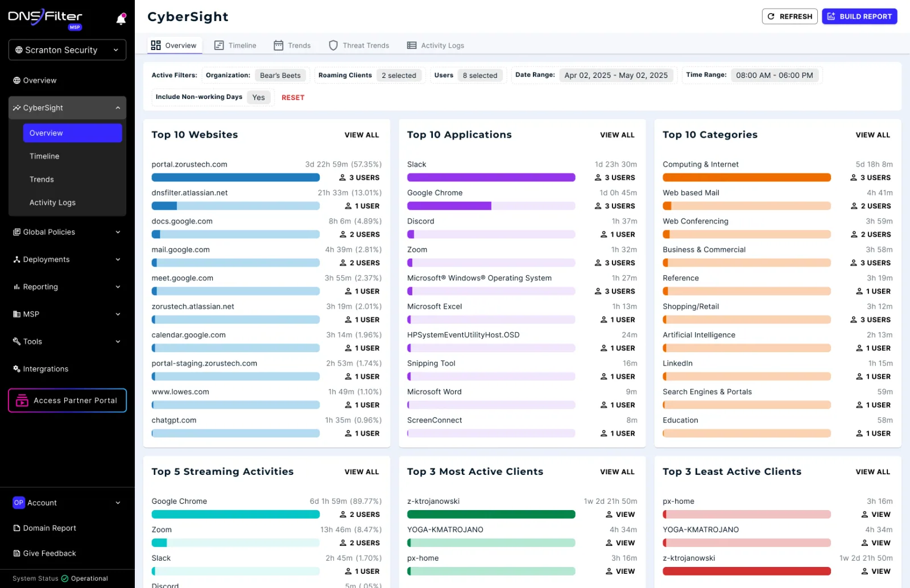Switch to the Timeline tab
This screenshot has height=588, width=910.
click(x=235, y=45)
